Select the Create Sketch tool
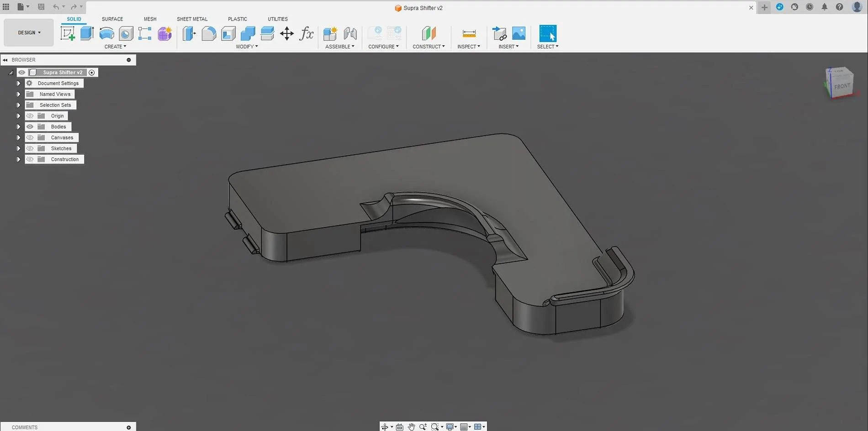Image resolution: width=868 pixels, height=431 pixels. point(68,33)
